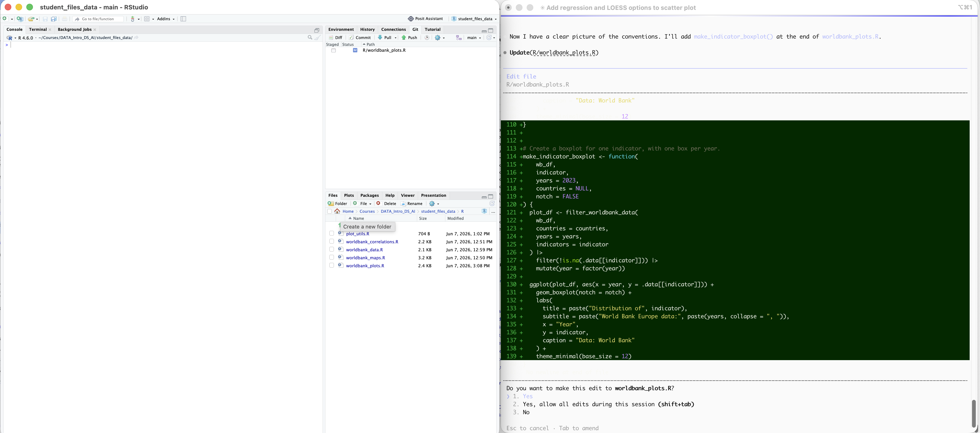The width and height of the screenshot is (980, 433).
Task: Click the Push button in Git pane
Action: click(409, 38)
